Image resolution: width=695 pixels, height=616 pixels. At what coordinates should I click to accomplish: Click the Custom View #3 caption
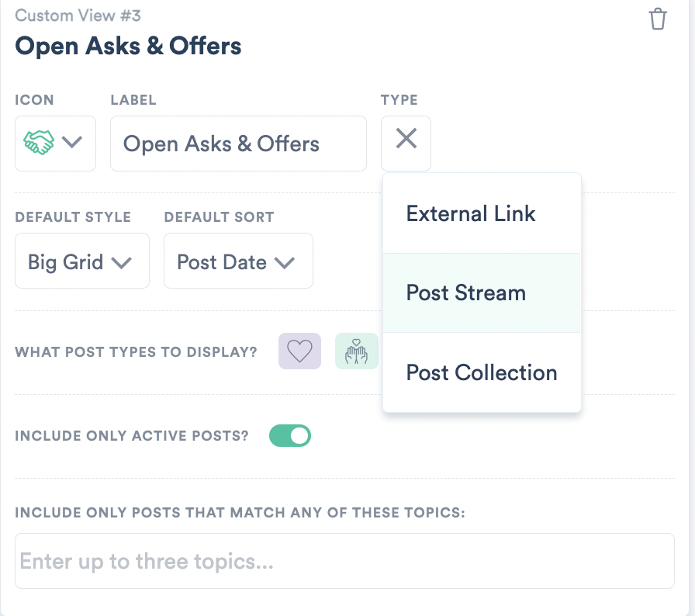(x=78, y=16)
